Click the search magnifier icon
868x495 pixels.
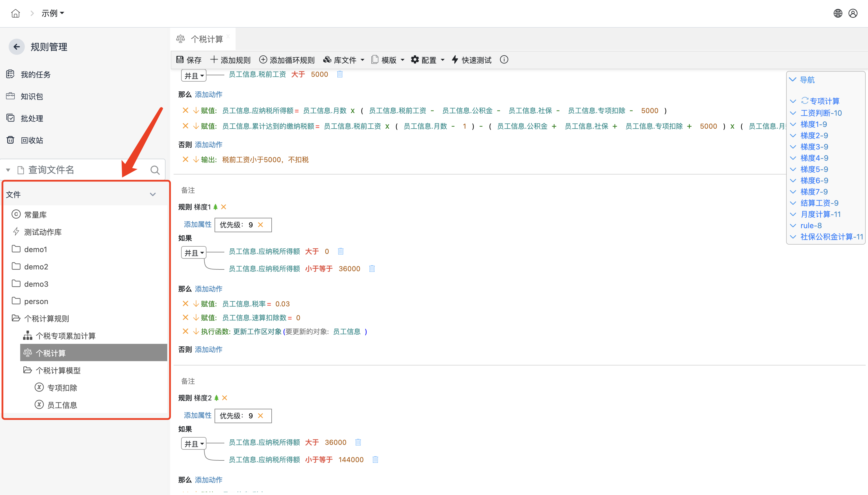155,170
